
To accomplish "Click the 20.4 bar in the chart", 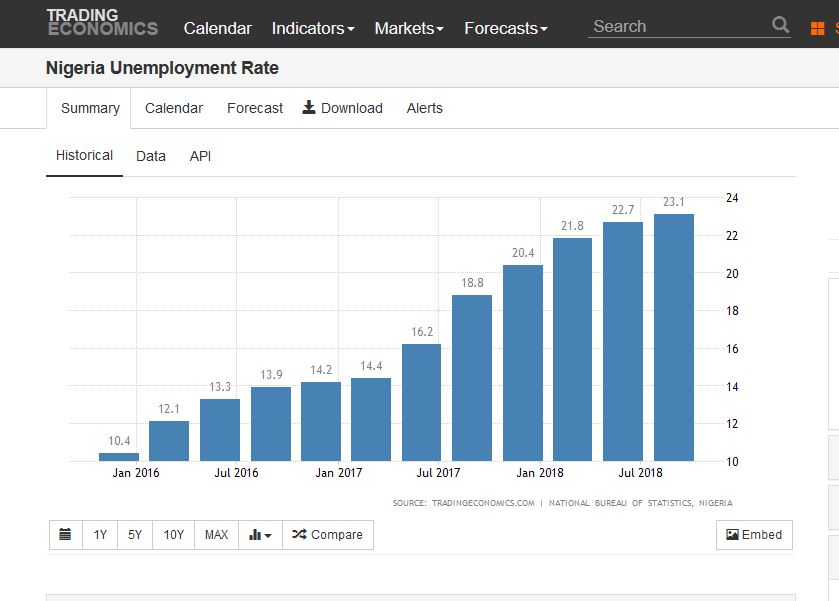I will click(523, 363).
